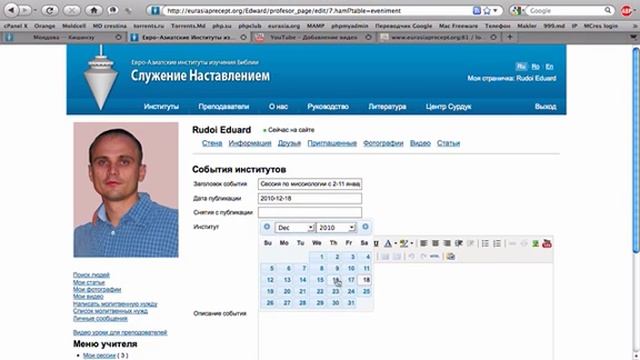Open Центр Сурдук in the site menu
This screenshot has height=360, width=640.
[448, 107]
